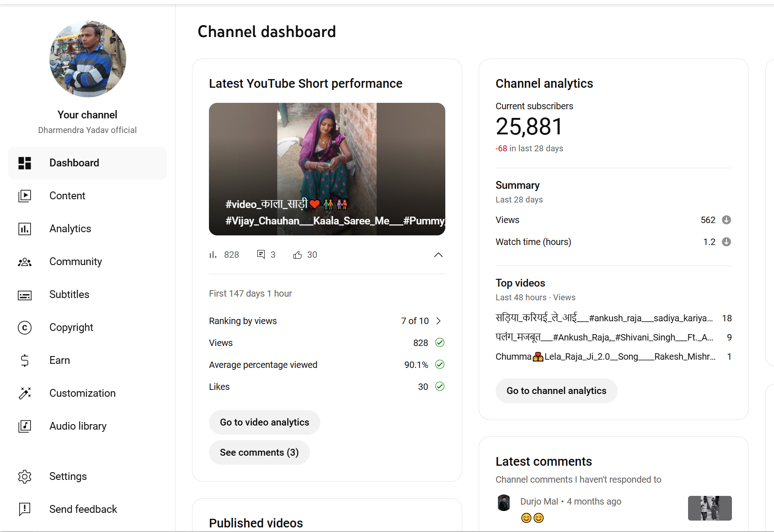Open the Dashboard menu item
Viewport: 774px width, 532px height.
point(87,163)
